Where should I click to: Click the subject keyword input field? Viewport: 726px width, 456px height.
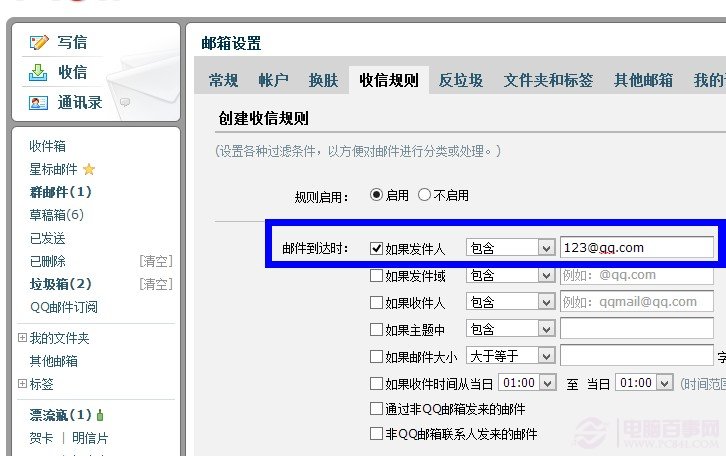click(x=637, y=329)
